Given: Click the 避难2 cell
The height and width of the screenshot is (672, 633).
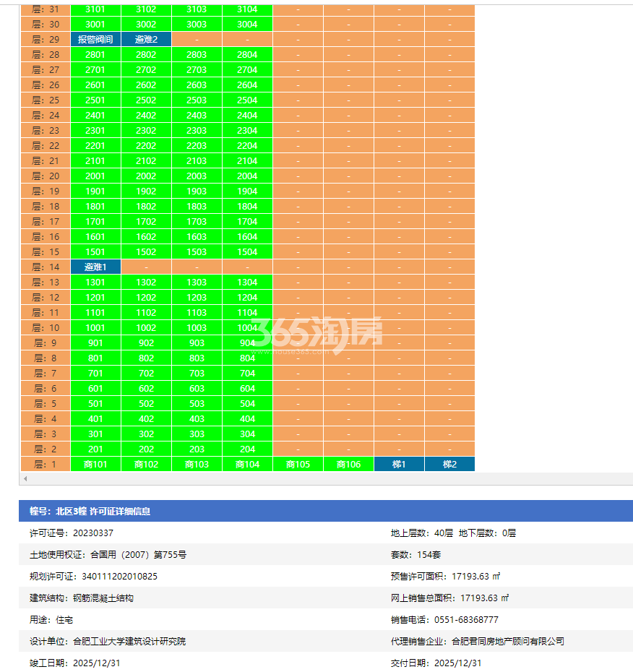Looking at the screenshot, I should click(x=146, y=40).
